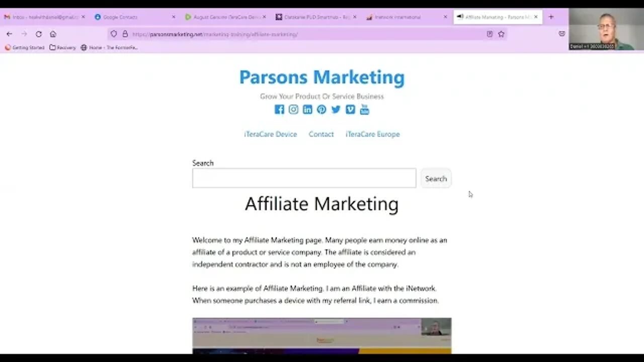Image resolution: width=644 pixels, height=362 pixels.
Task: Open the Instagram social icon
Action: pos(293,110)
